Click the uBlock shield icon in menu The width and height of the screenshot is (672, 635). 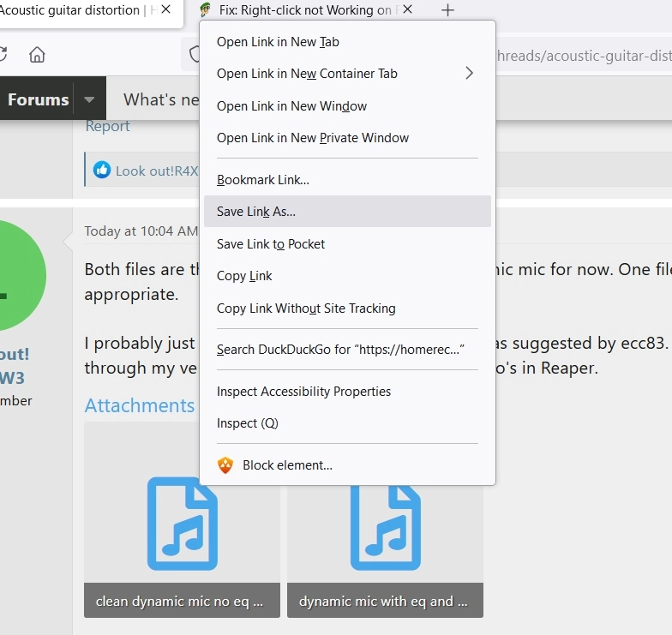[225, 464]
